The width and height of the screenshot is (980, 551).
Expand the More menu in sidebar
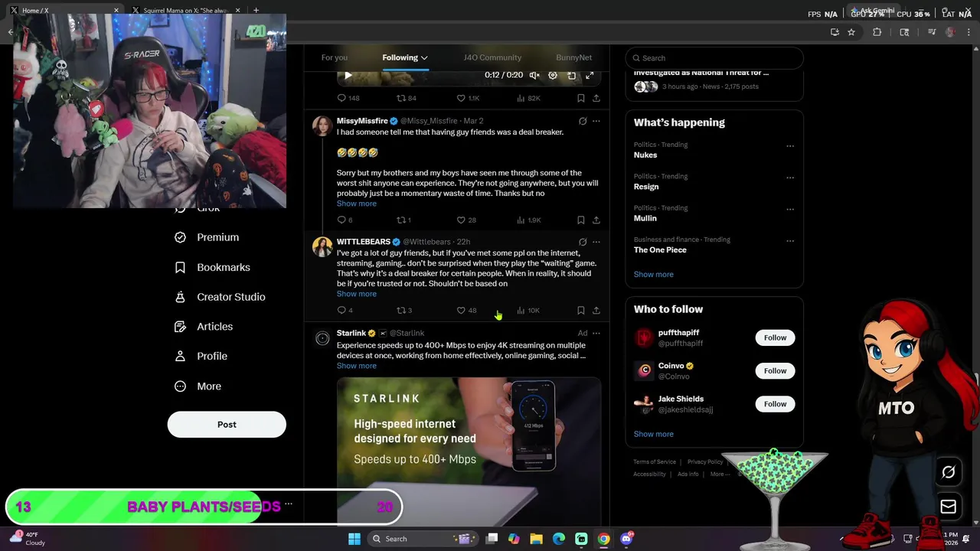[x=198, y=386]
